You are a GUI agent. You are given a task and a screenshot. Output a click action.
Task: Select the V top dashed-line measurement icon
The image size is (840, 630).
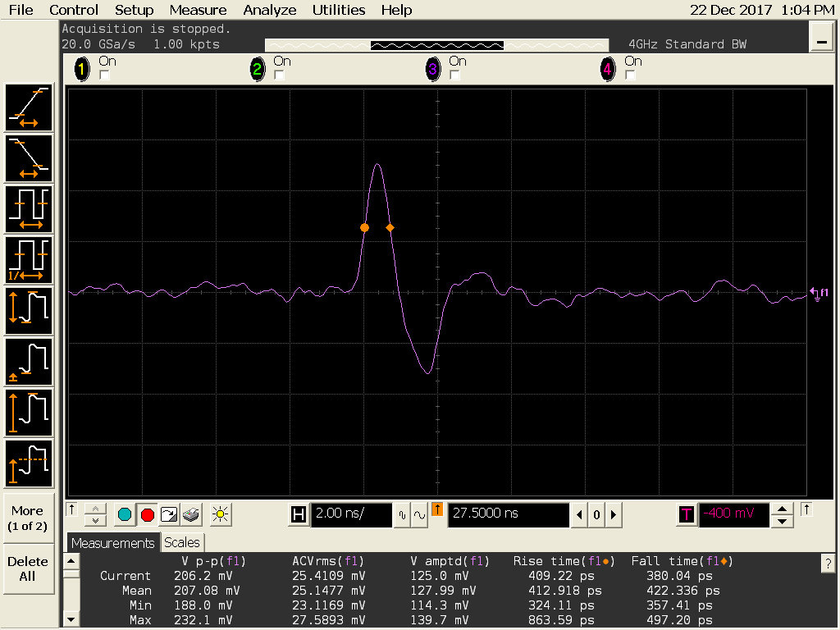(29, 463)
